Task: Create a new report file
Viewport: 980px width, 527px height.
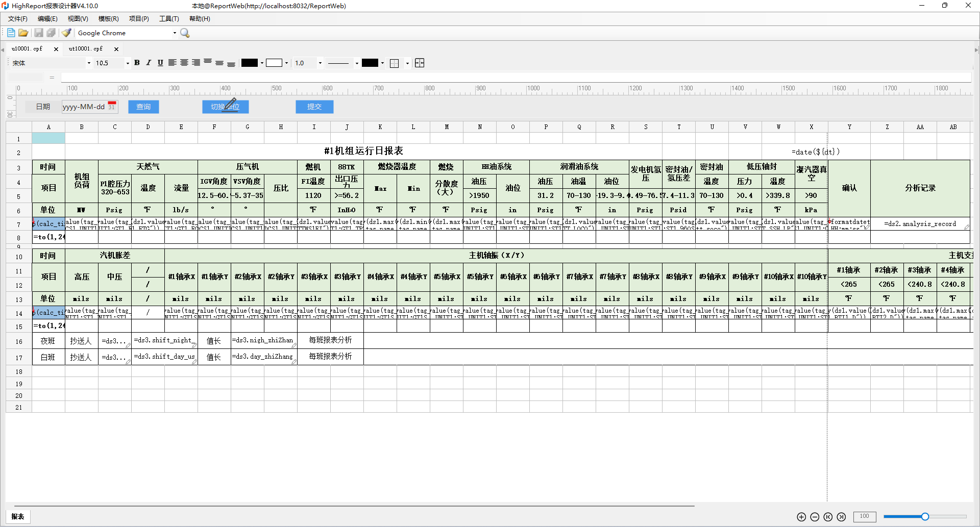Action: [x=11, y=33]
